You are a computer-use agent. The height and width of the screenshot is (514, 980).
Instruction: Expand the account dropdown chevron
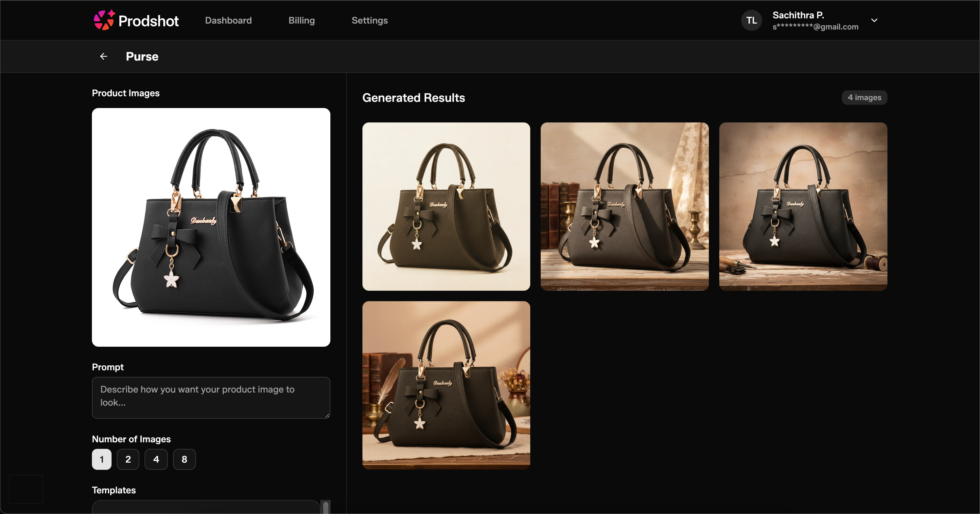874,21
